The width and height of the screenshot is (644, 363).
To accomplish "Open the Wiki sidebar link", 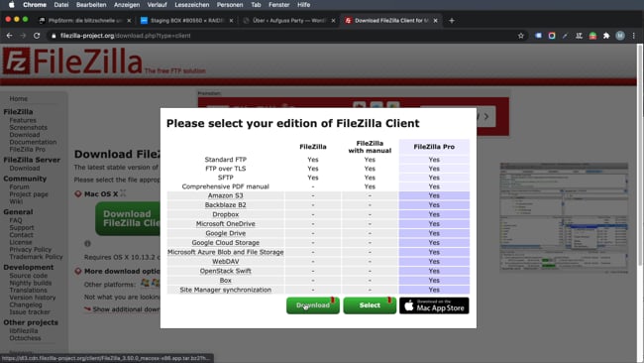I will 16,201.
